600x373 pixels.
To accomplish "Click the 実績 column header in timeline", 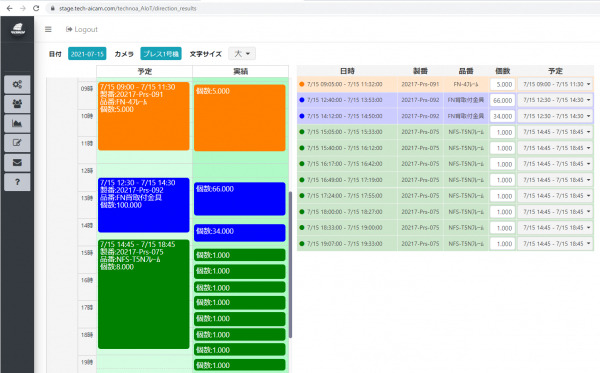I will pos(241,72).
